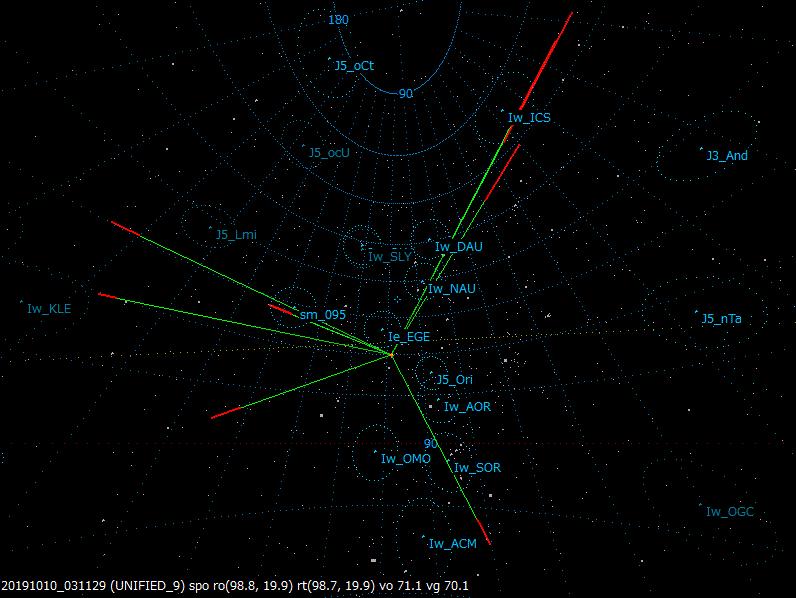Click the J5_ocU radiant label

point(329,153)
